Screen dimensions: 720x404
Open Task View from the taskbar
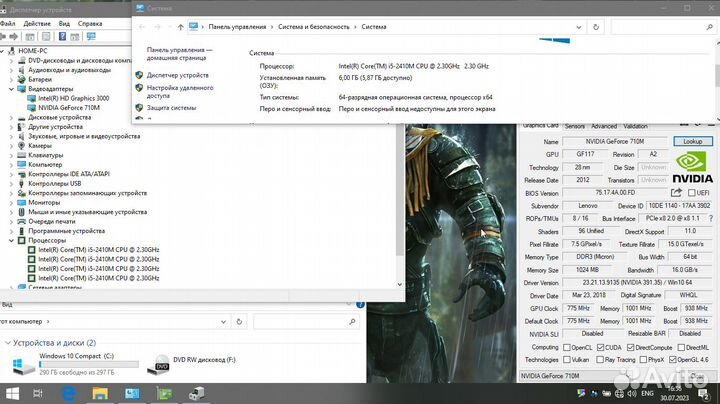coord(38,393)
